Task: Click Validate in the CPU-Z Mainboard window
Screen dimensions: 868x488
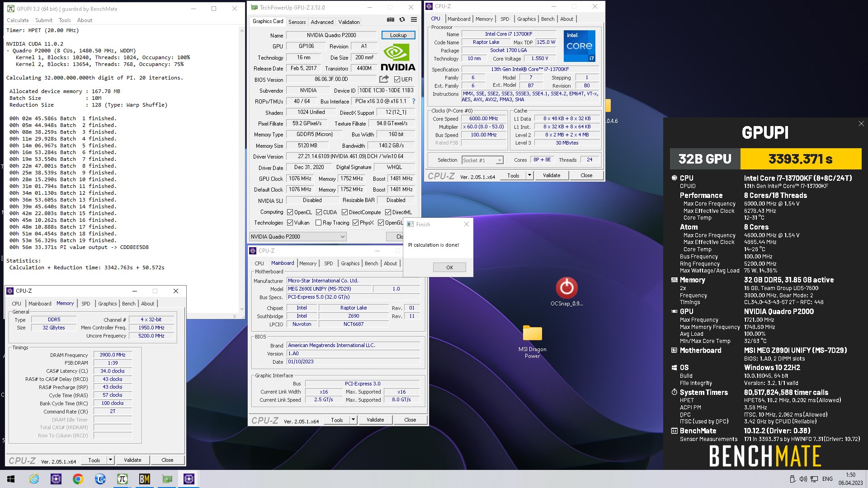Action: [375, 420]
